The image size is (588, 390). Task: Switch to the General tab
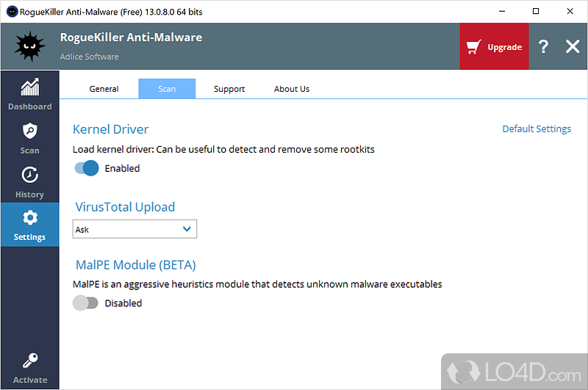104,89
